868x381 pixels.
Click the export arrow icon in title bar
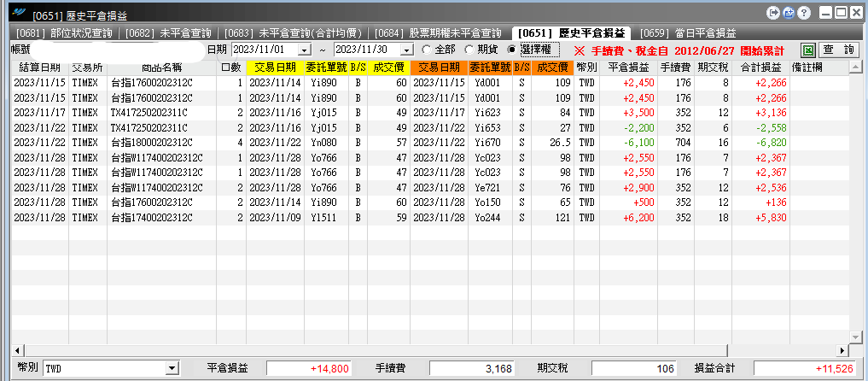[x=774, y=12]
